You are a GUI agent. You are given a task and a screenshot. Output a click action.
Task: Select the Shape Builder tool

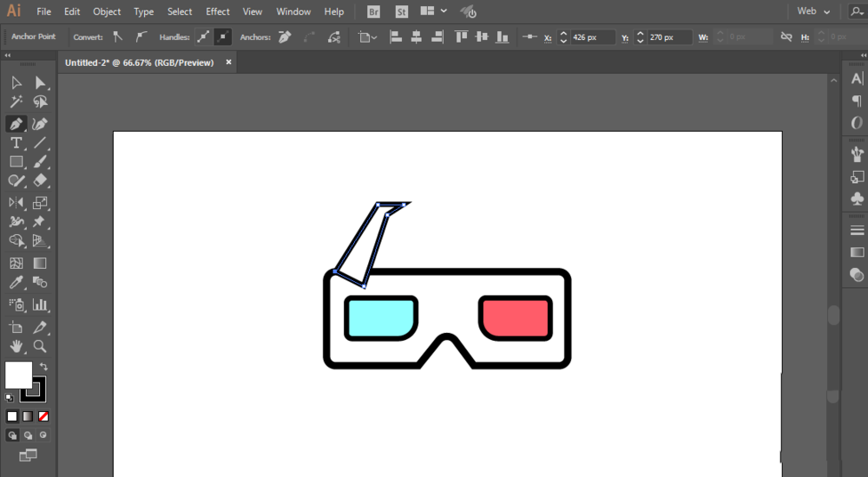pyautogui.click(x=16, y=241)
